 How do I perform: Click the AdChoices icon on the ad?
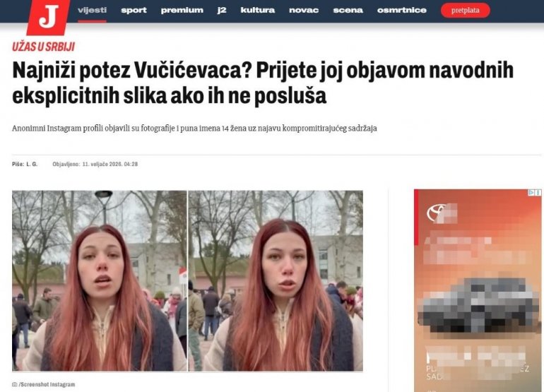[531, 193]
